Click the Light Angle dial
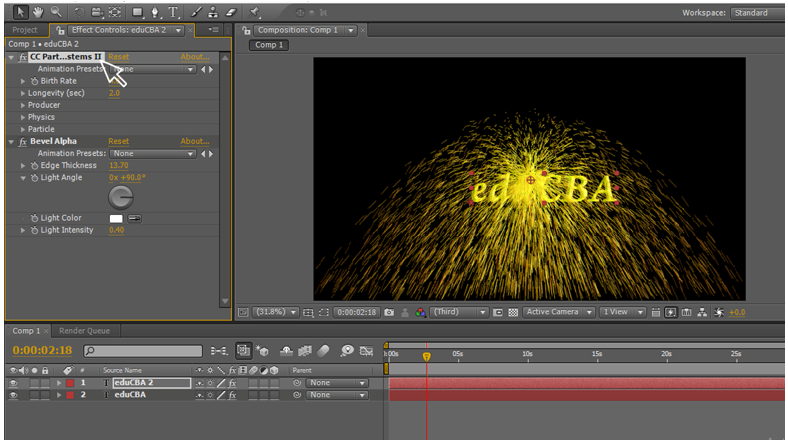Screen dimensions: 788x442 (x=121, y=197)
